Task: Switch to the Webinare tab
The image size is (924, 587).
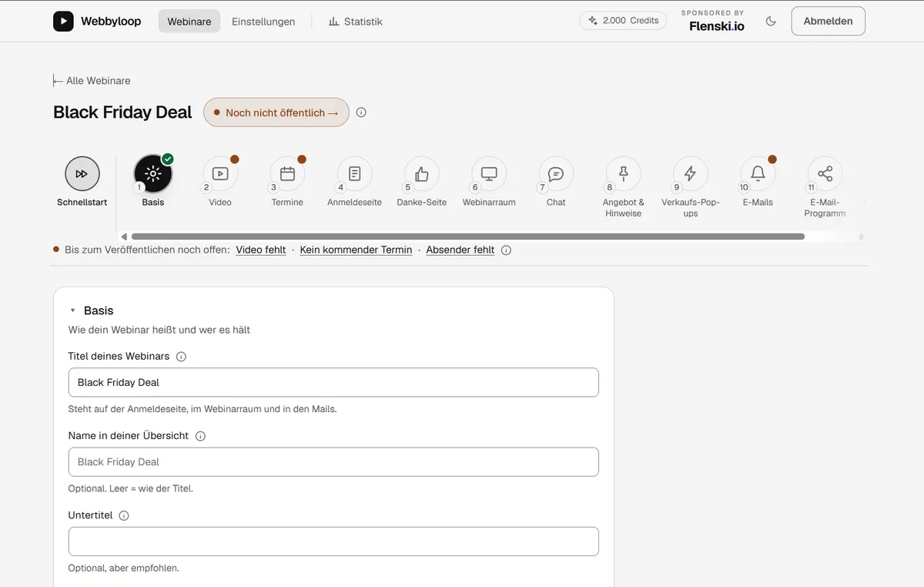Action: click(189, 22)
